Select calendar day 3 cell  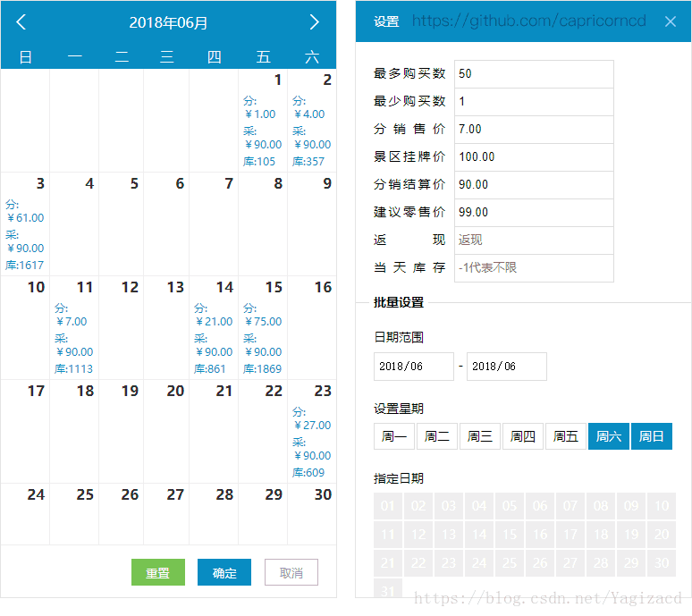[25, 224]
